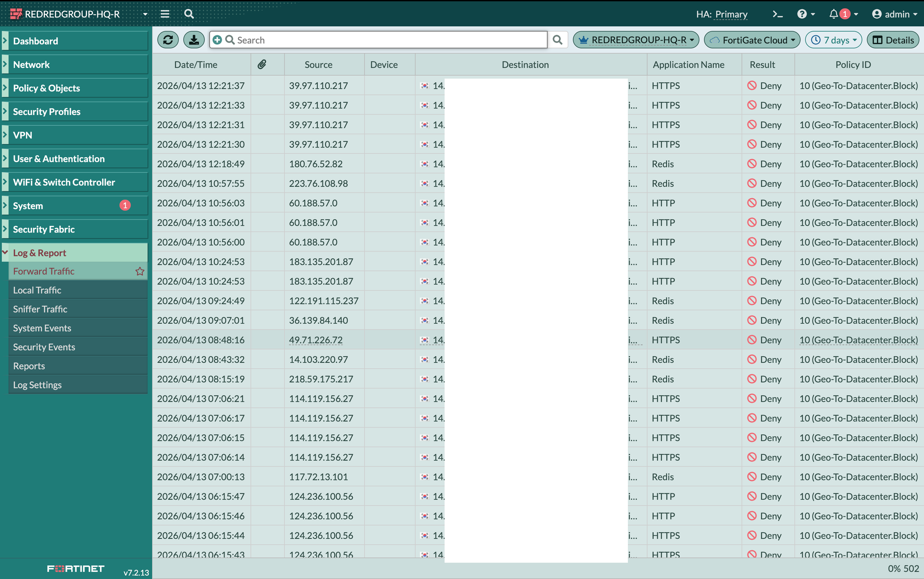This screenshot has height=579, width=924.
Task: Toggle the hamburger menu icon
Action: (x=165, y=14)
